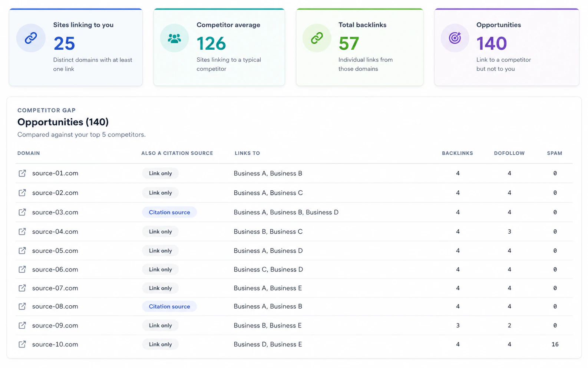Click spam value 16 for source-10.com
Viewport: 588px width, 368px height.
pyautogui.click(x=555, y=344)
